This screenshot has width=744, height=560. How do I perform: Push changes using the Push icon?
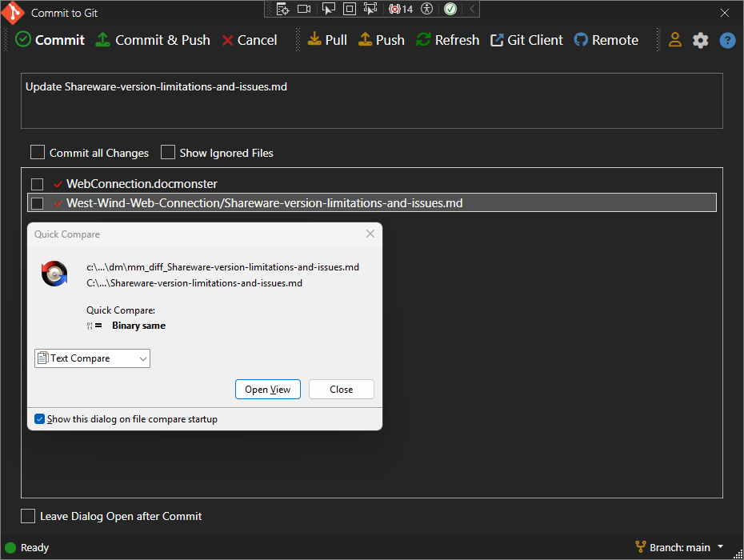point(365,40)
